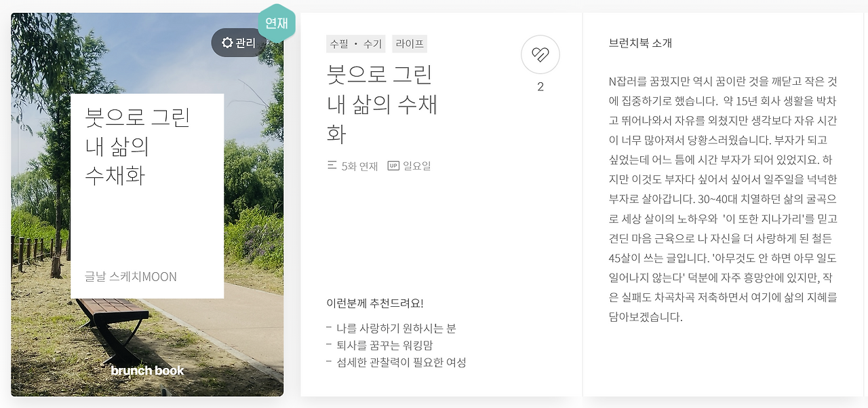Click the teal 연재 serialization badge
868x408 pixels.
(277, 22)
